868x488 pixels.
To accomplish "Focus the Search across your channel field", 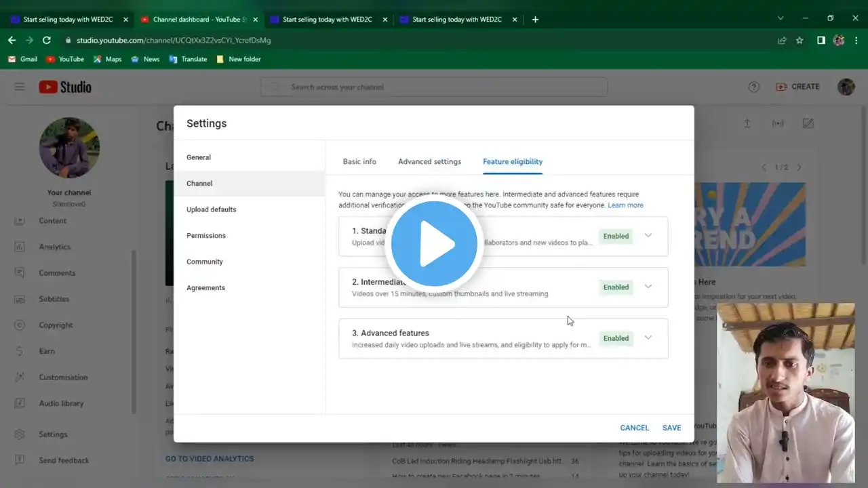I will coord(434,87).
